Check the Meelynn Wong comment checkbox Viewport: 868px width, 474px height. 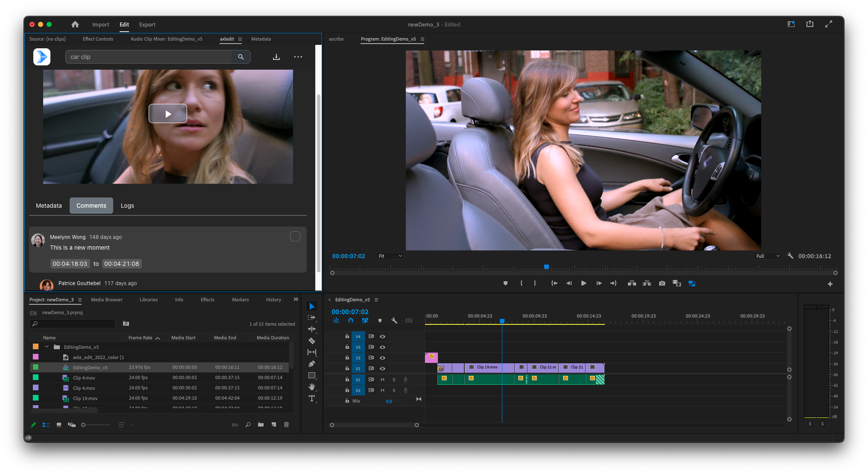[295, 236]
